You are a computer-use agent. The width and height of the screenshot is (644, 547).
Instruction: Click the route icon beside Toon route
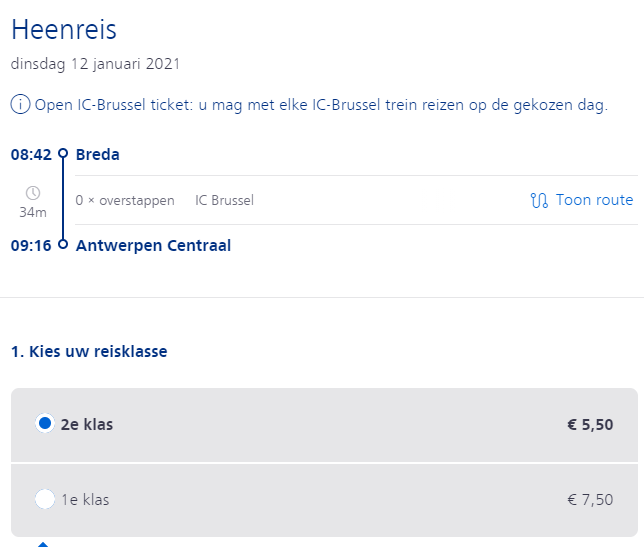click(539, 200)
